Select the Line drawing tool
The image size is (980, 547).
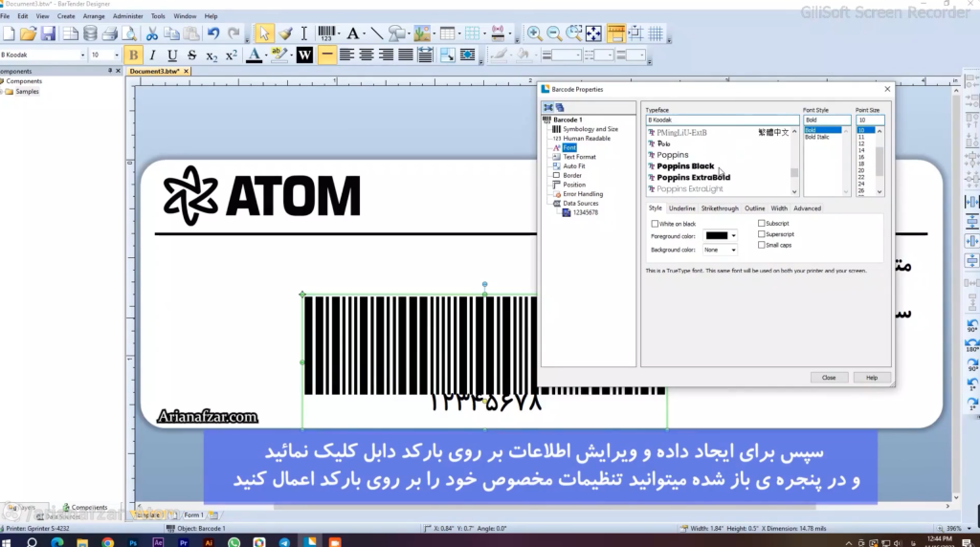point(377,33)
